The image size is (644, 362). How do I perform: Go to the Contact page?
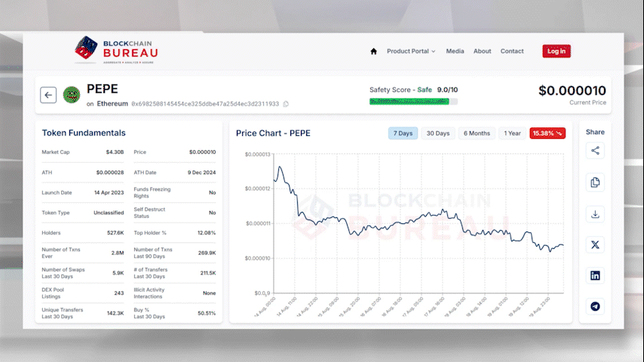[x=511, y=51]
